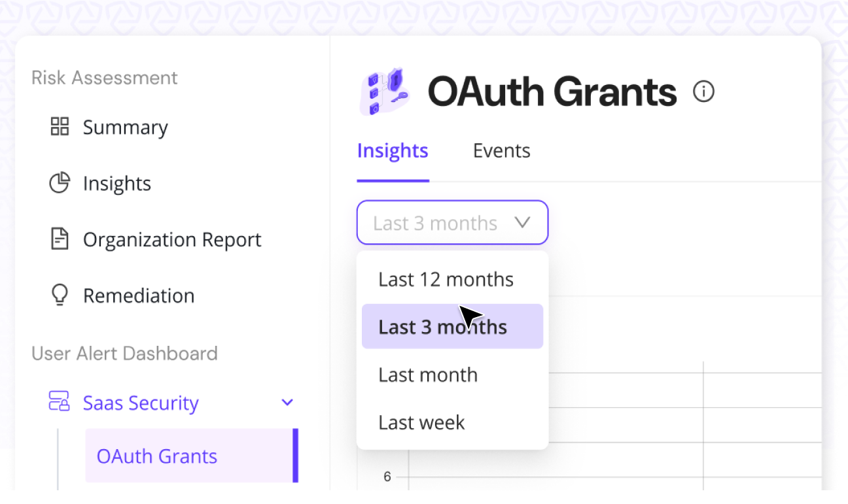The image size is (848, 504).
Task: Open OAuth Grants in the sidebar
Action: pyautogui.click(x=157, y=456)
